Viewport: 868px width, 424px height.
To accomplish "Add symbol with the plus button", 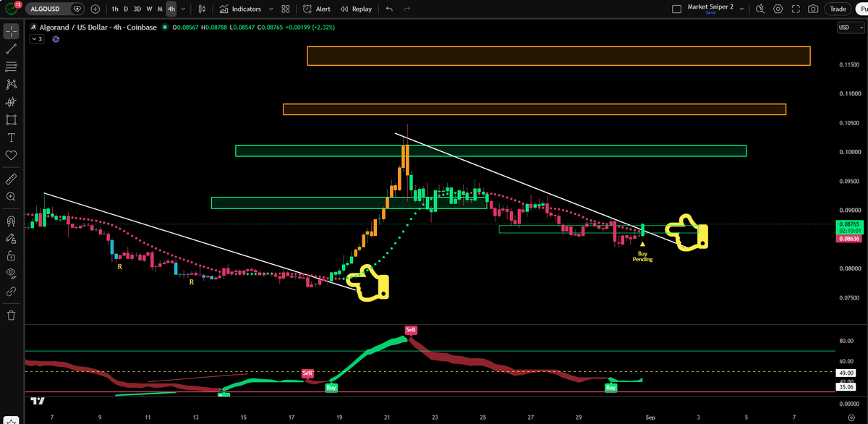I will pyautogui.click(x=95, y=9).
